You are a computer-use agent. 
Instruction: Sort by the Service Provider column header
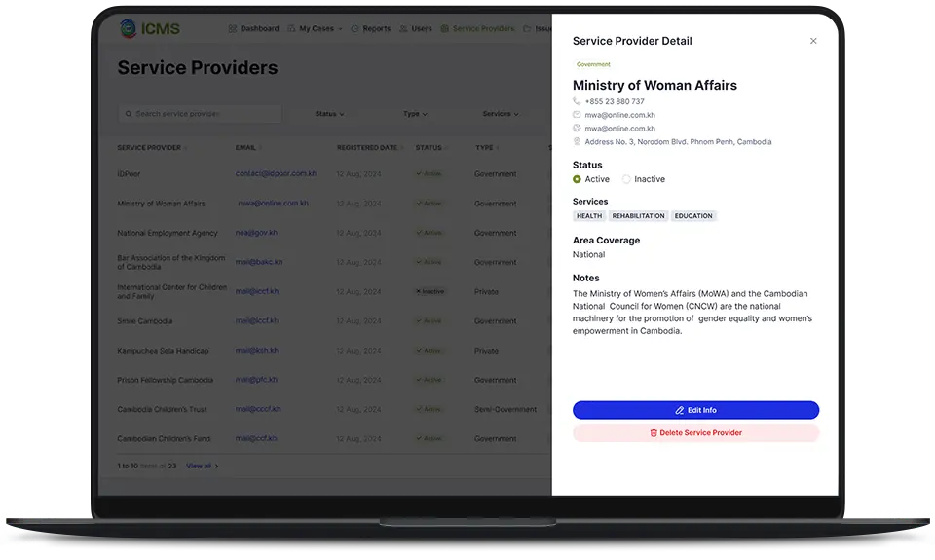pyautogui.click(x=150, y=148)
